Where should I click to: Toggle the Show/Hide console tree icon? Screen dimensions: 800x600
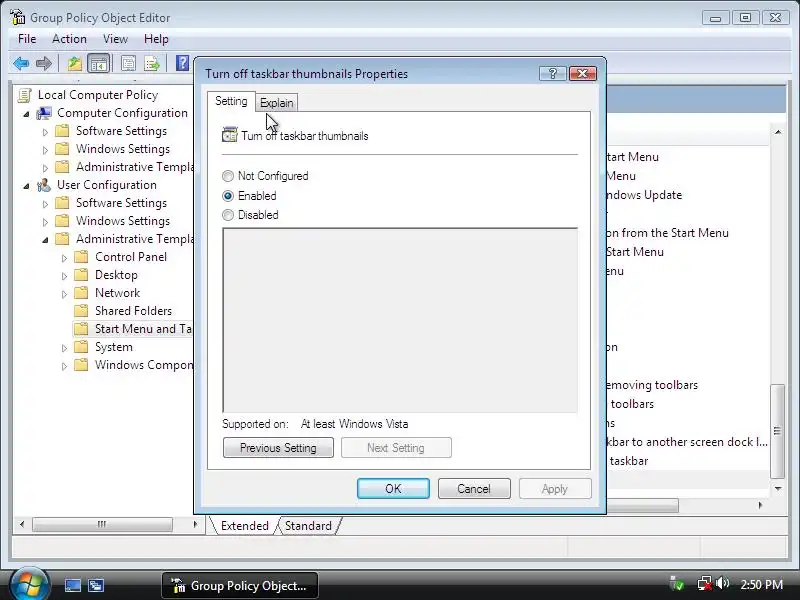point(98,64)
